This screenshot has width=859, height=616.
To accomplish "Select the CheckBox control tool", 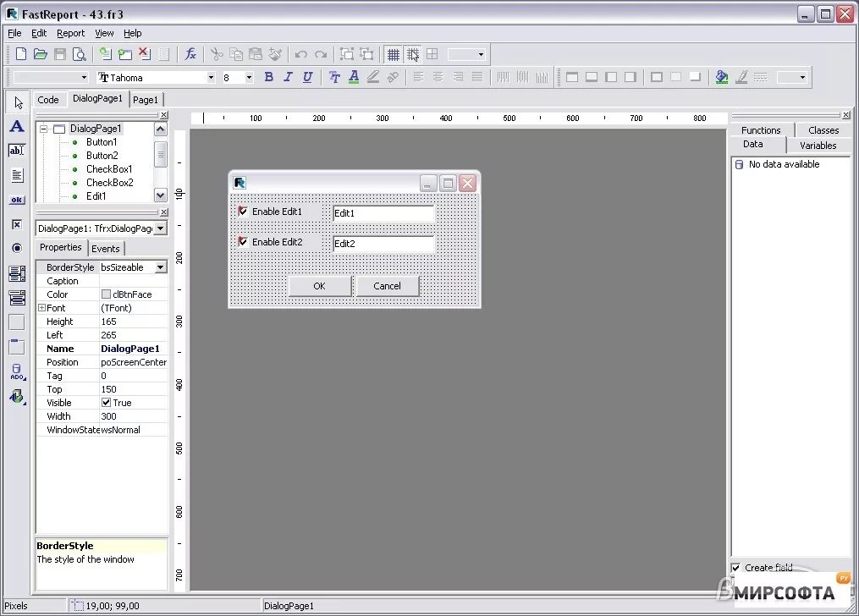I will pyautogui.click(x=17, y=224).
